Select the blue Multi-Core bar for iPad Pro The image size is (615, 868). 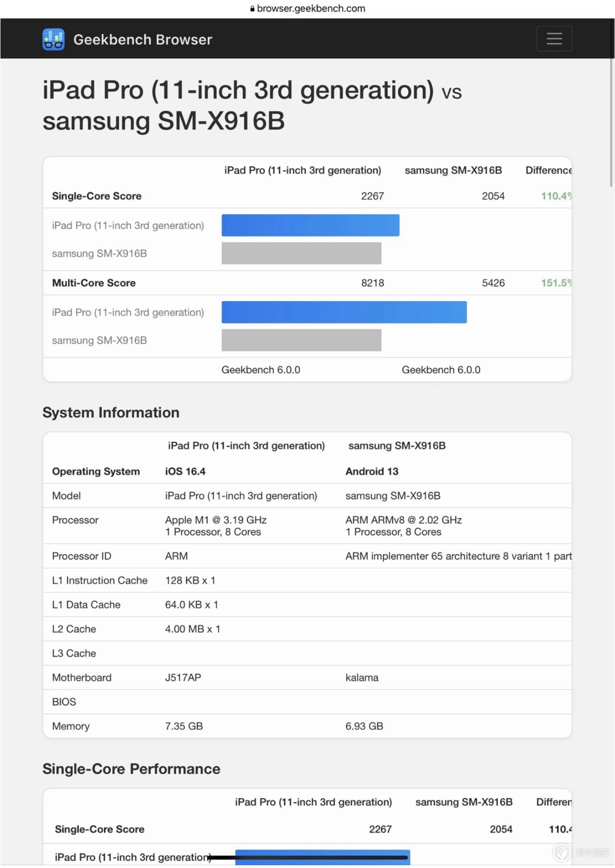coord(344,312)
